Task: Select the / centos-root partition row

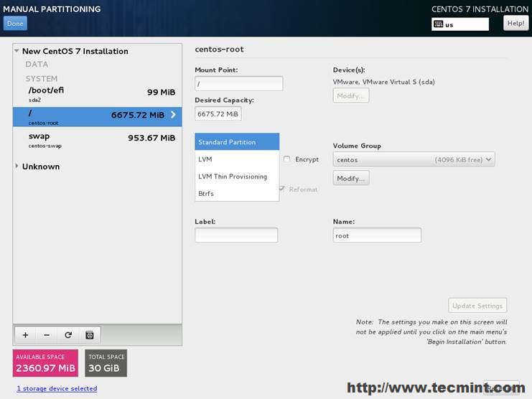Action: (x=98, y=117)
